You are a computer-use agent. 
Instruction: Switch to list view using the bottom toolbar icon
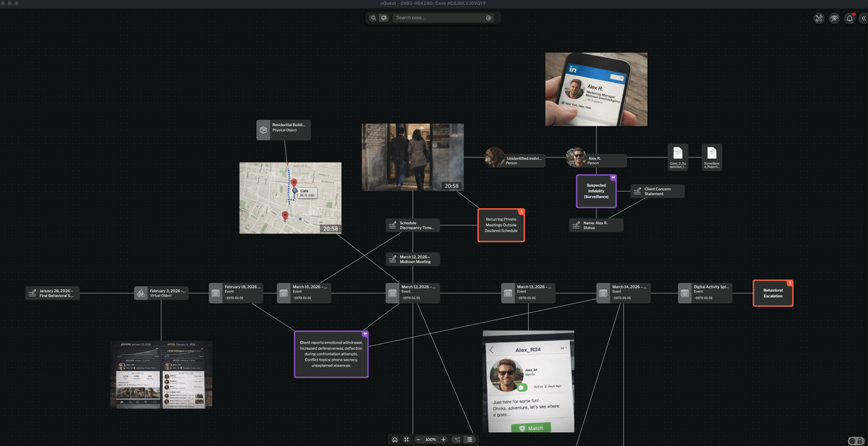[x=469, y=439]
